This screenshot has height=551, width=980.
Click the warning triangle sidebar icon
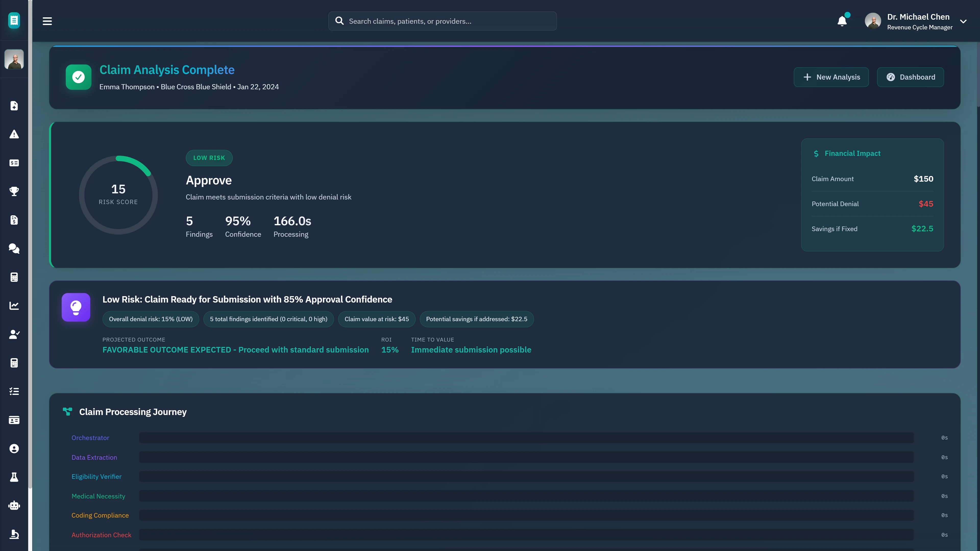pyautogui.click(x=14, y=134)
